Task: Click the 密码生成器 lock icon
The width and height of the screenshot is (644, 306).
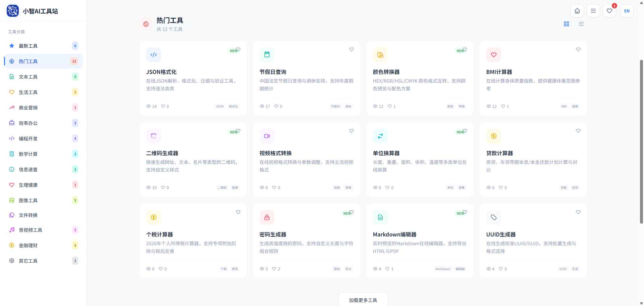Action: [x=267, y=217]
